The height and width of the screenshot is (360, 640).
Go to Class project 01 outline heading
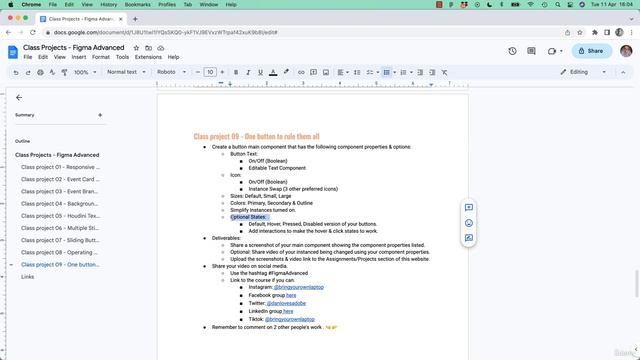60,167
